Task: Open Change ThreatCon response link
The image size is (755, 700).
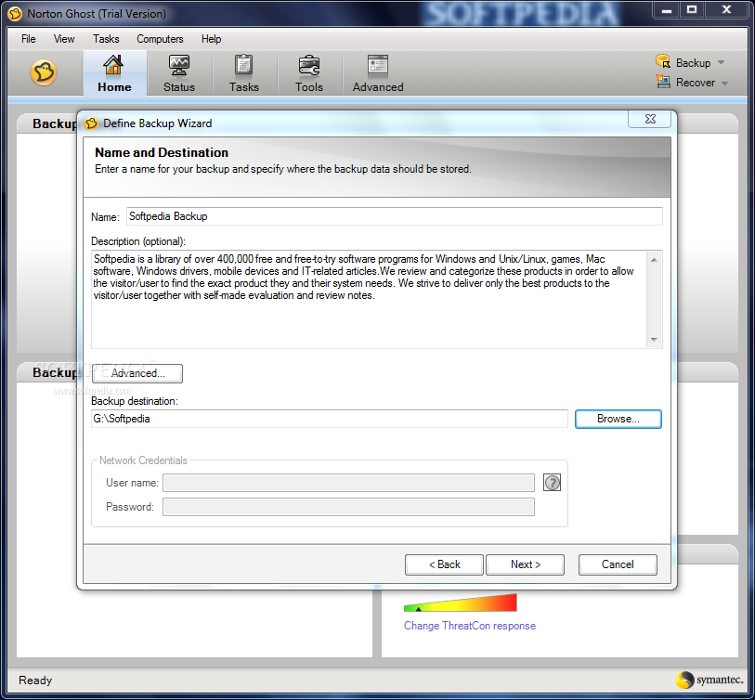Action: [x=470, y=626]
